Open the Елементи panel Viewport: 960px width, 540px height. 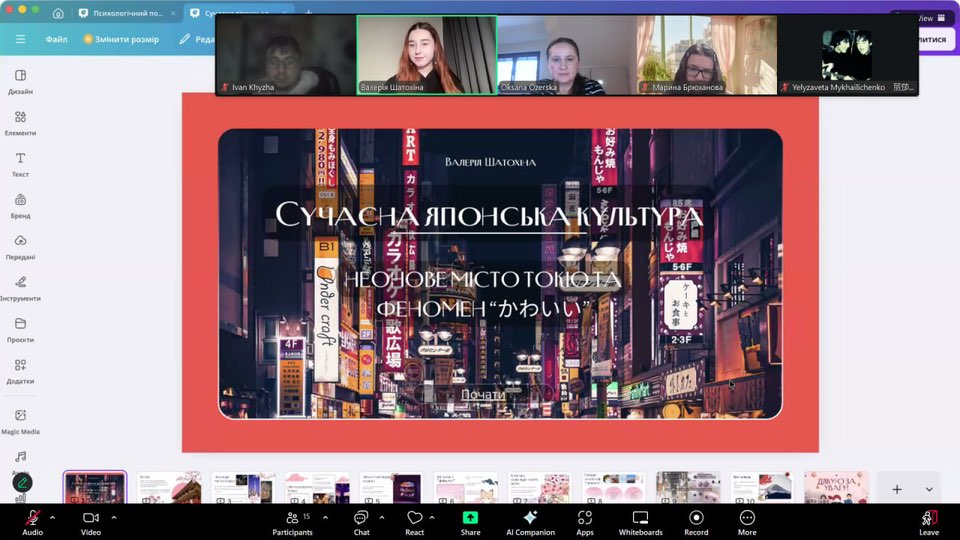click(x=20, y=123)
